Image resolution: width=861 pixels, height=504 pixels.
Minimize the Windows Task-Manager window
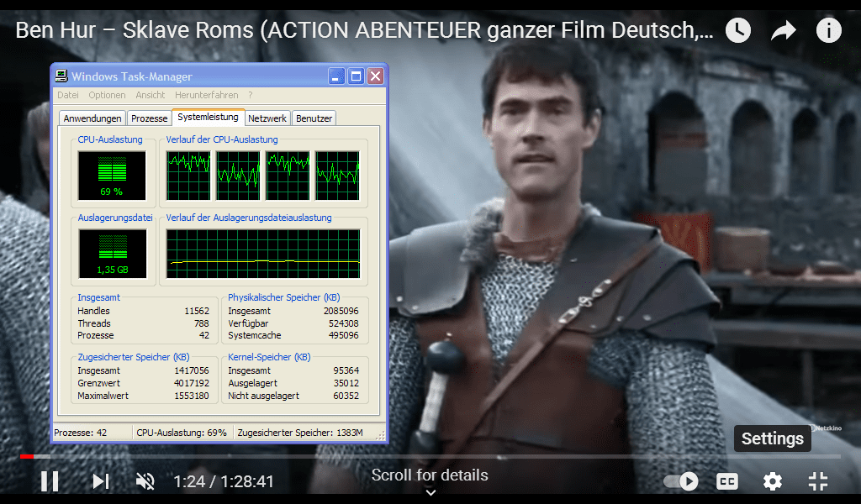tap(336, 76)
